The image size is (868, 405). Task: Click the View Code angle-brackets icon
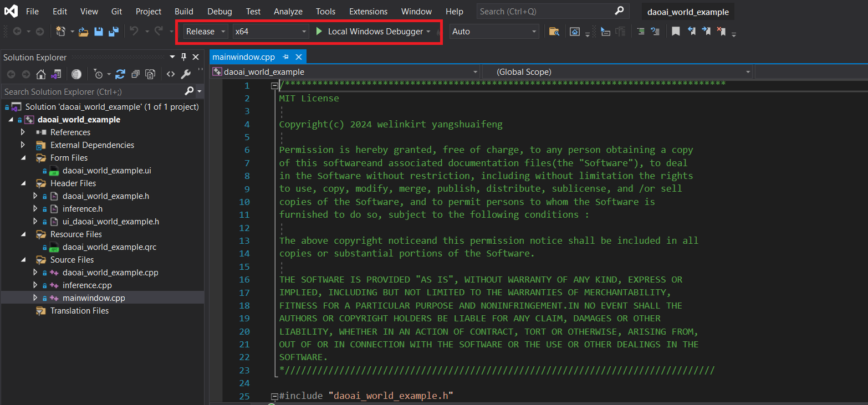pyautogui.click(x=171, y=74)
